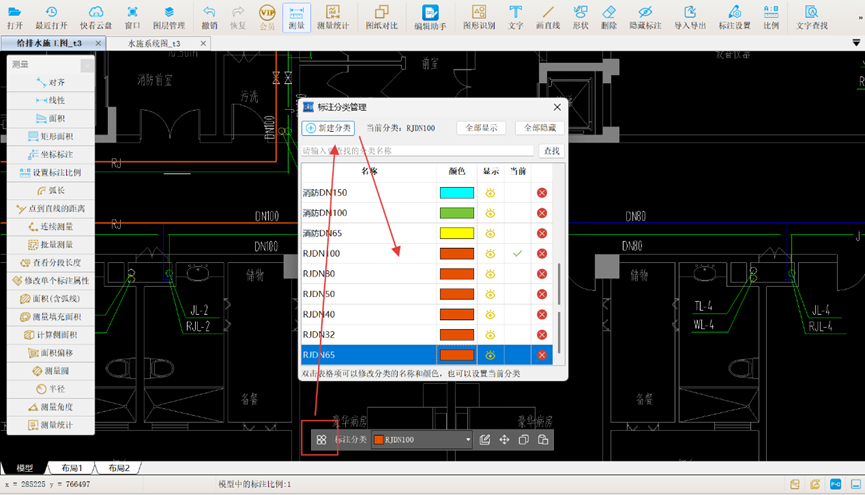Screen dimensions: 865x495
Task: Click the 新建分类 new category button
Action: coord(328,128)
